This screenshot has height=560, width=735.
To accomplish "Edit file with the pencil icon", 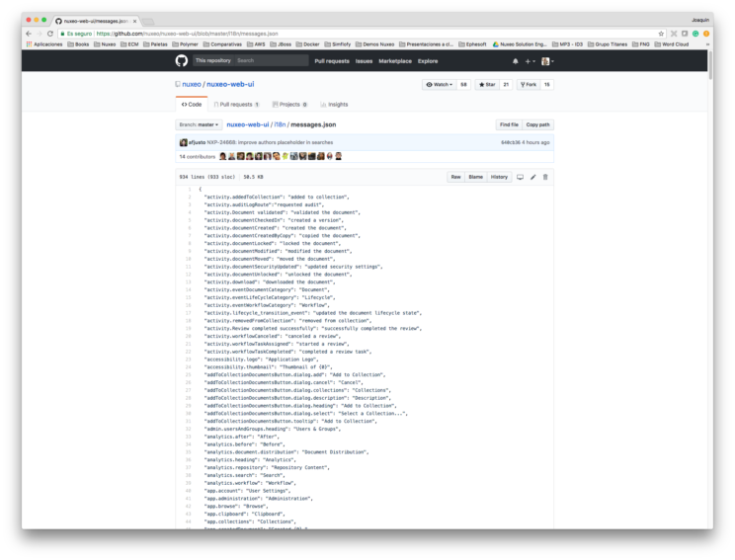I will coord(532,177).
